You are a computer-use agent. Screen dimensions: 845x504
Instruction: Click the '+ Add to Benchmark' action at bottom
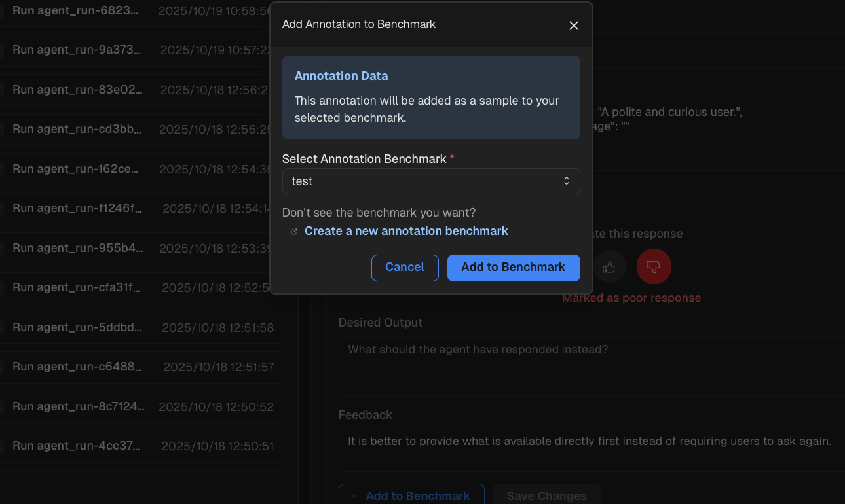[x=411, y=495]
